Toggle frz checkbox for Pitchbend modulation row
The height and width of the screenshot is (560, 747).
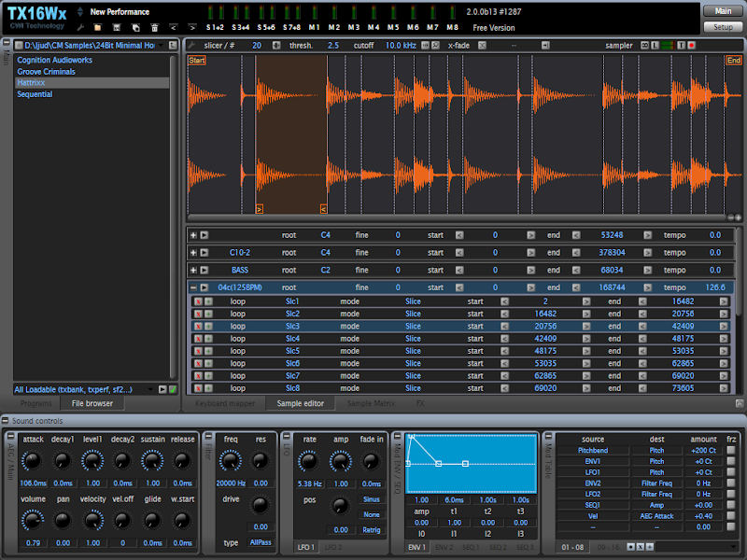click(x=731, y=451)
